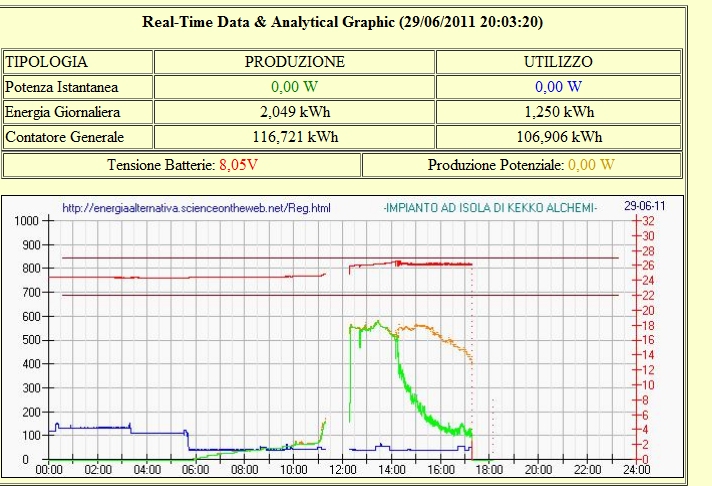The height and width of the screenshot is (486, 712).
Task: Click the PRODUZIONE column header
Action: 294,62
